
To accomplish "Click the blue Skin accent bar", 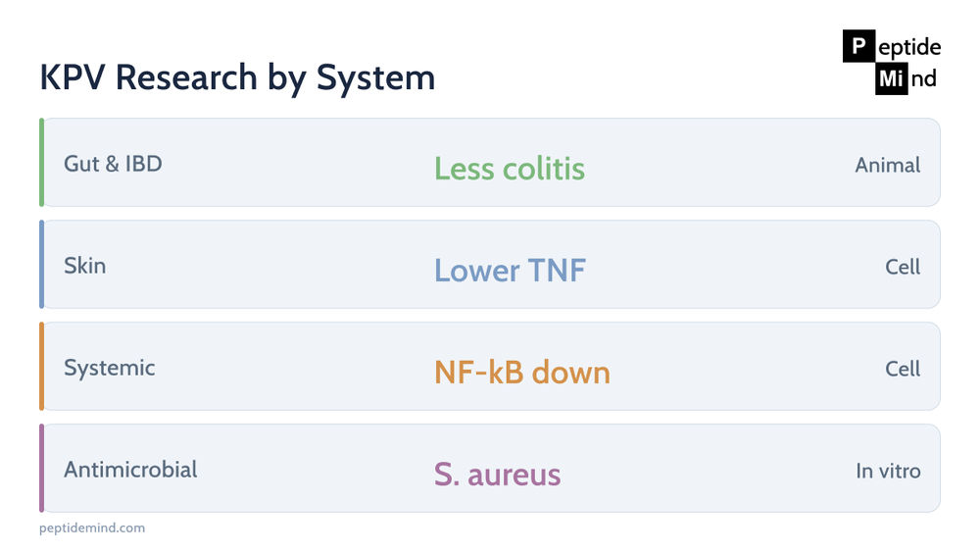I will [41, 265].
